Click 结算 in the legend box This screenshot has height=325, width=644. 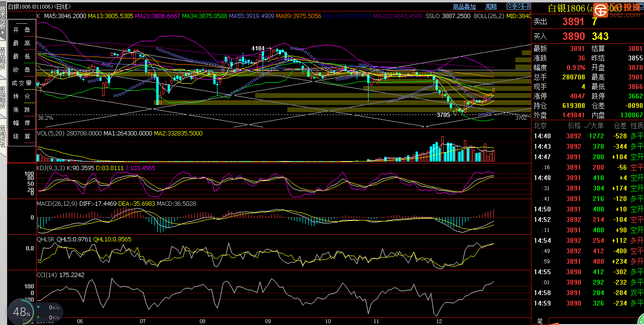(21, 136)
